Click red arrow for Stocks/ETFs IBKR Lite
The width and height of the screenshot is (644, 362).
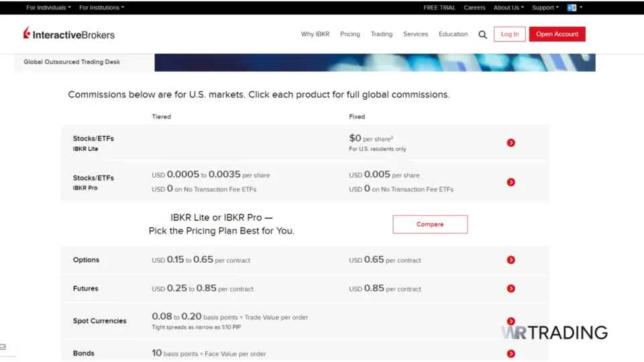click(511, 143)
